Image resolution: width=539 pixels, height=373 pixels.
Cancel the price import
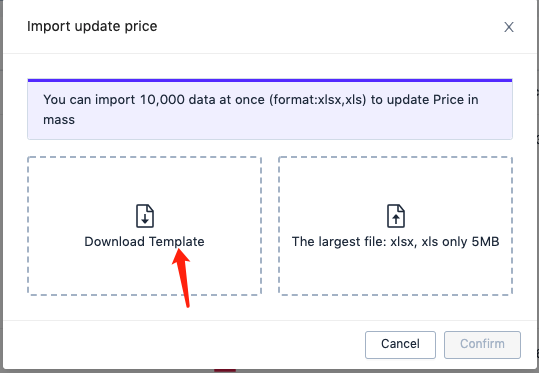click(400, 344)
